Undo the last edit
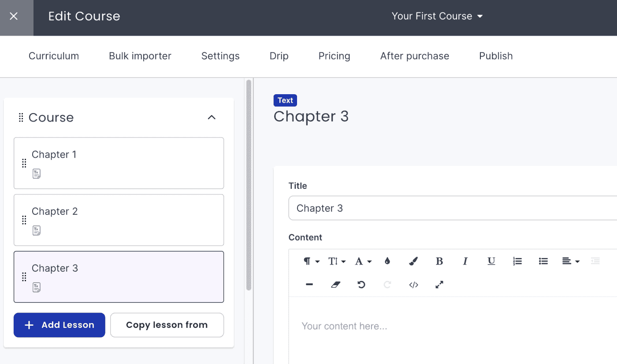The width and height of the screenshot is (617, 364). [x=361, y=285]
